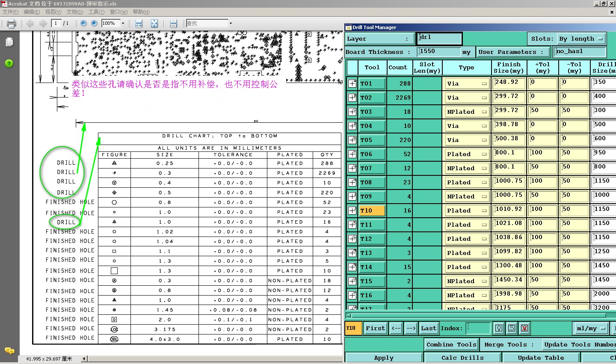
Task: Click the T03 tool button
Action: coord(372,112)
